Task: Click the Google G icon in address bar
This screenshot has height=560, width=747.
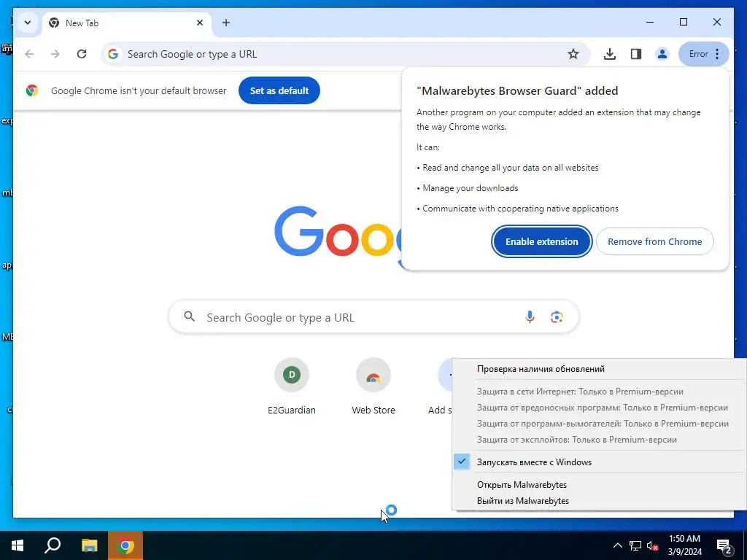Action: coord(113,54)
